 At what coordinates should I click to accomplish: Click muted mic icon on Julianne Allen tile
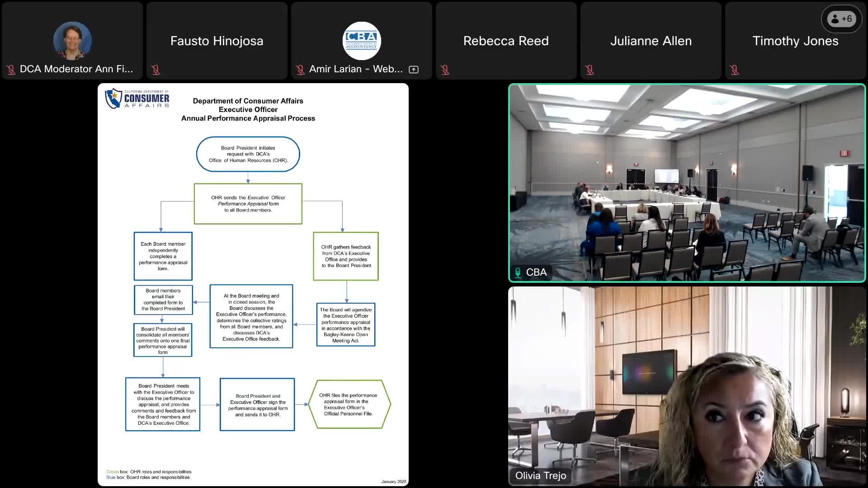pyautogui.click(x=590, y=70)
